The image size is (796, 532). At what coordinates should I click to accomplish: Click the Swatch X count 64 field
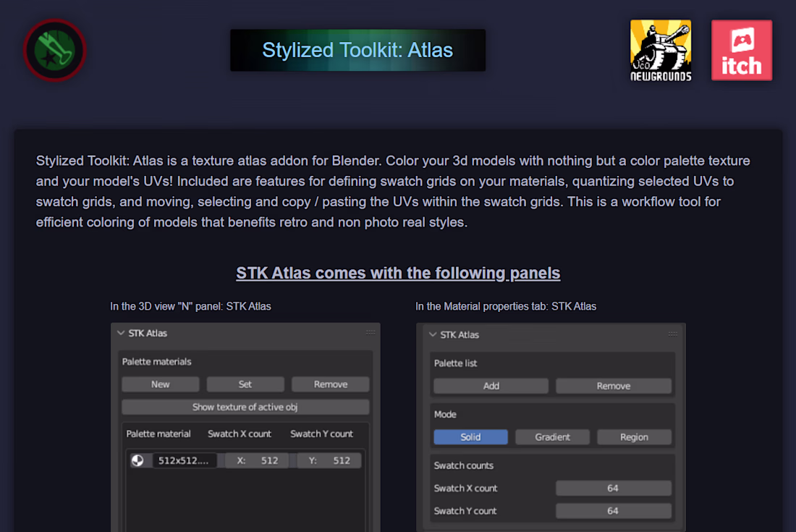613,489
